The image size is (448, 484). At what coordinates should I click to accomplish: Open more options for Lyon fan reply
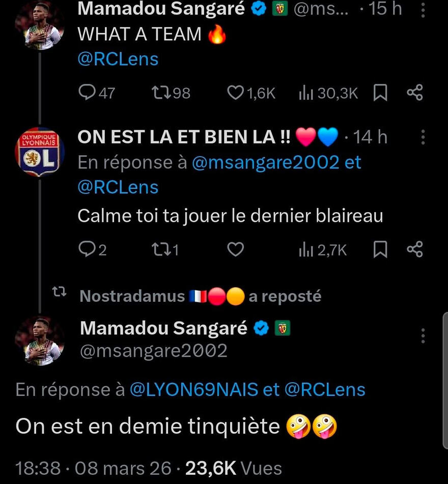423,137
